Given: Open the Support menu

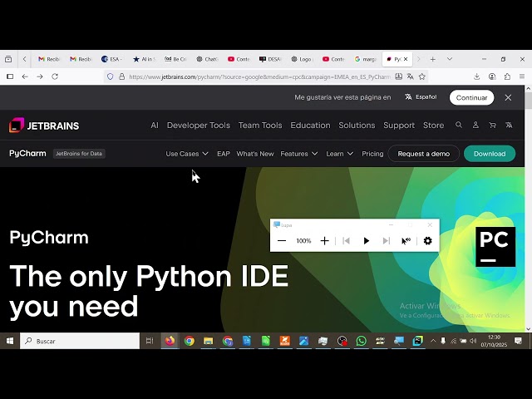Looking at the screenshot, I should coord(399,126).
